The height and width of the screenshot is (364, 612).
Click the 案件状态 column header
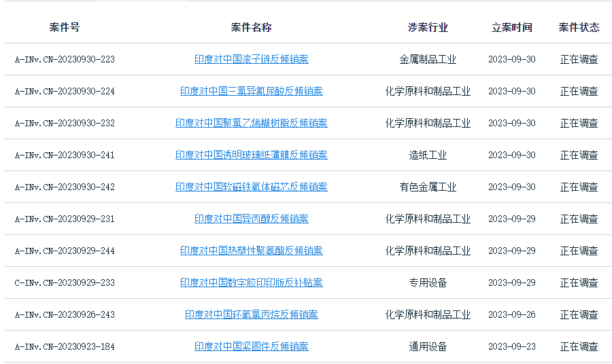579,27
